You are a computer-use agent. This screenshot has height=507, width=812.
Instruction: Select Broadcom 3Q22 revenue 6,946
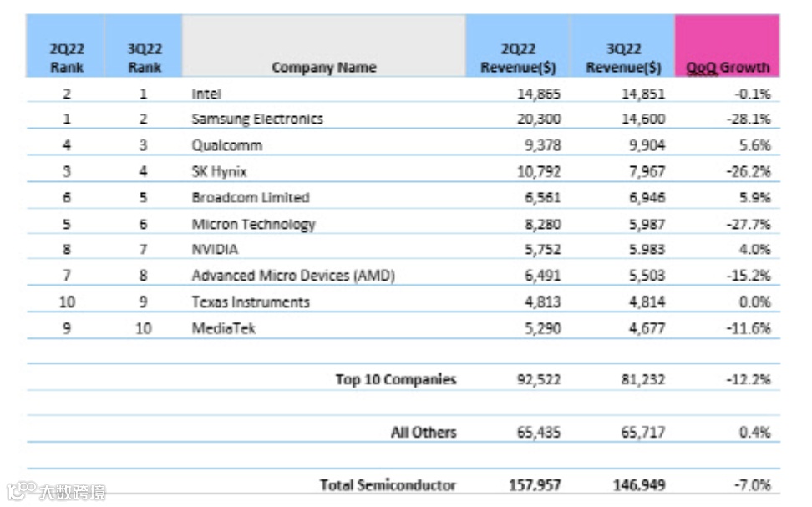pyautogui.click(x=647, y=197)
